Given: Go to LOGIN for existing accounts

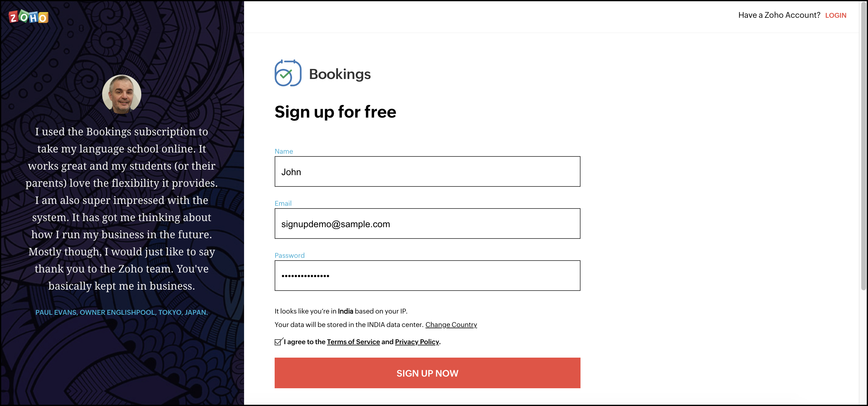Looking at the screenshot, I should 835,16.
